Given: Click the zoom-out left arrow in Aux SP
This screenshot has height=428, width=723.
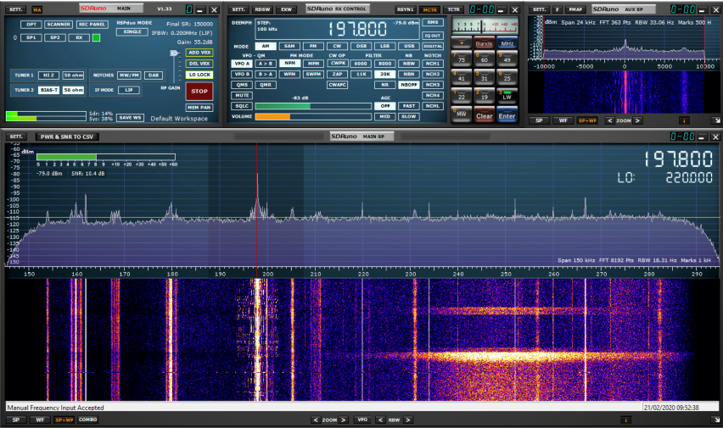Looking at the screenshot, I should (610, 120).
